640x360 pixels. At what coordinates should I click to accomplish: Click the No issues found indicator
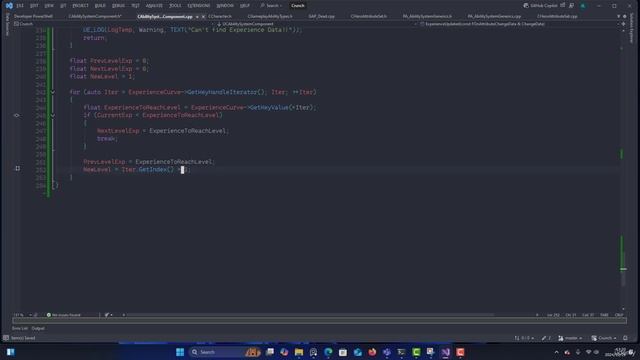[x=64, y=315]
